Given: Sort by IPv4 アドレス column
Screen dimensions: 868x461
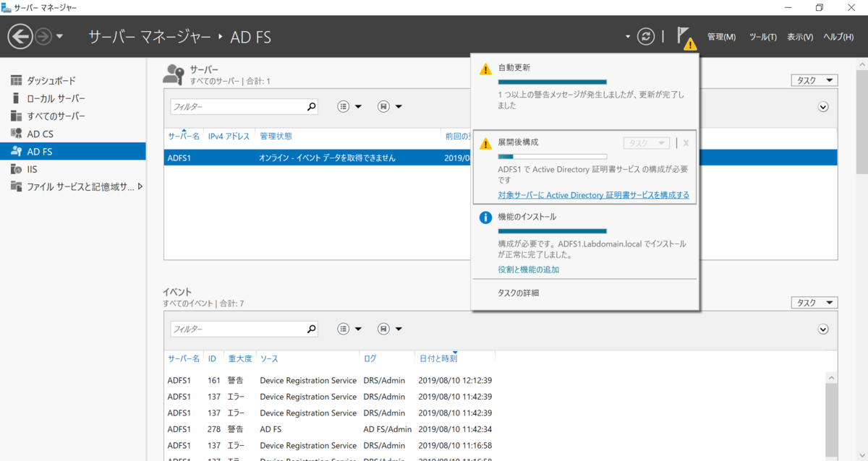Looking at the screenshot, I should [229, 136].
